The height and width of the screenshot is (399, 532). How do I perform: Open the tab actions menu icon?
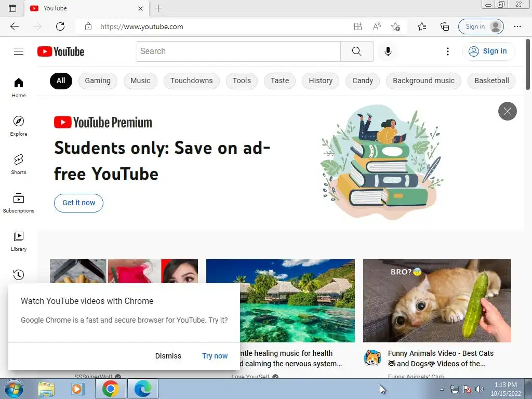(12, 8)
